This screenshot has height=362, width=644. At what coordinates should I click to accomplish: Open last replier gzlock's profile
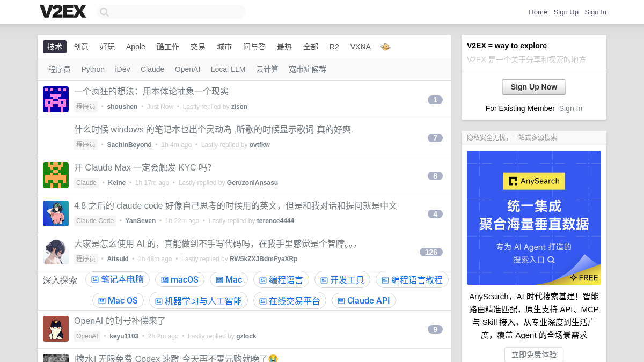246,336
